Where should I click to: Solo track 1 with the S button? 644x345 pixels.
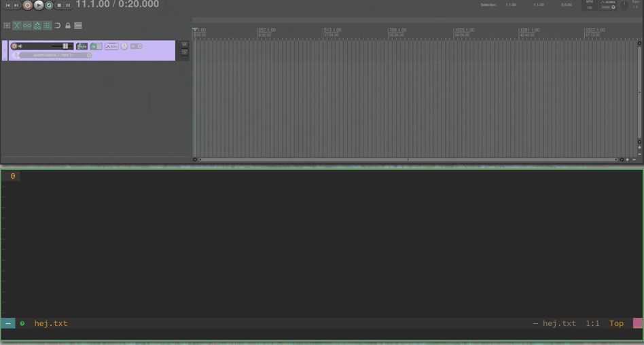coord(184,52)
